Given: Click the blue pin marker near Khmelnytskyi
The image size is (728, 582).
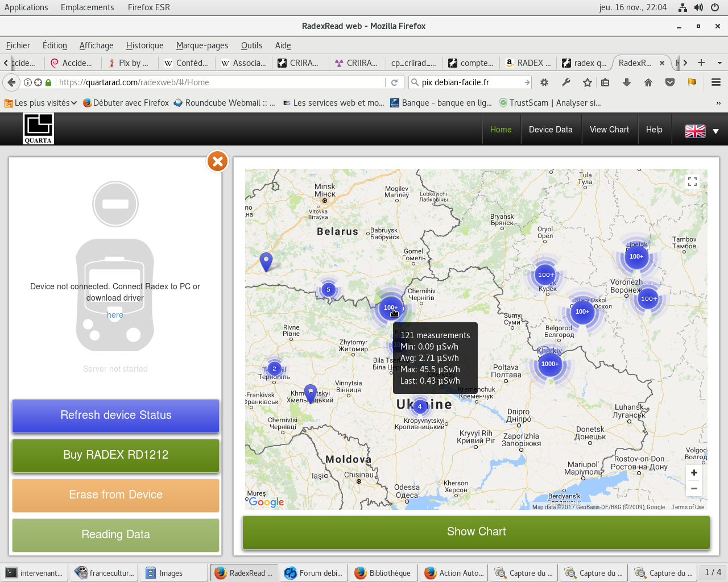Looking at the screenshot, I should (310, 393).
